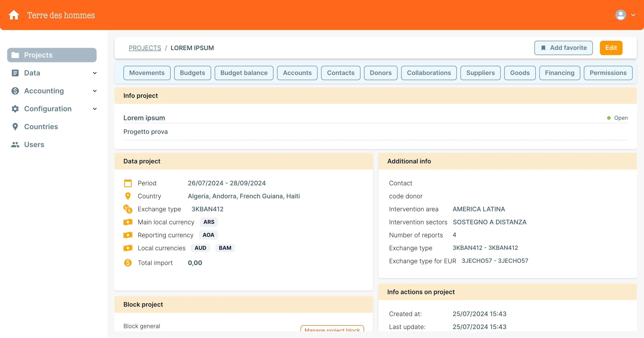Open the Donors tab
This screenshot has height=338, width=644.
[x=380, y=73]
